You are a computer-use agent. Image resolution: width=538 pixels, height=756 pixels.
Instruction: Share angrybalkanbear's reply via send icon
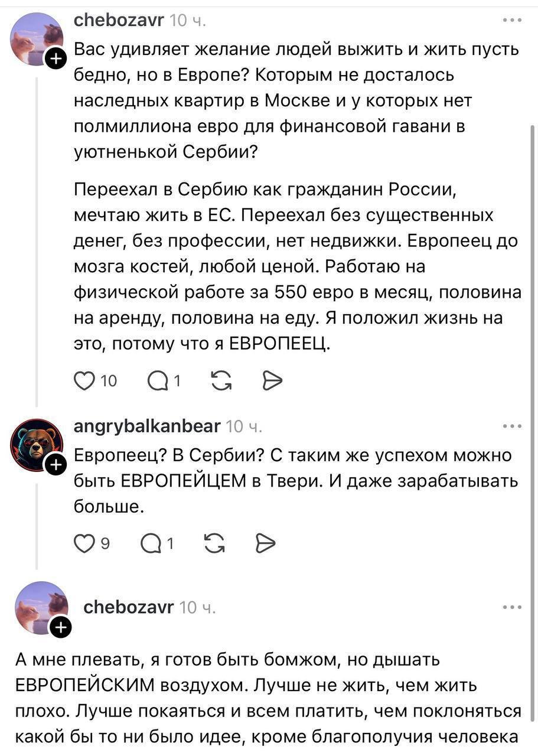(x=266, y=543)
